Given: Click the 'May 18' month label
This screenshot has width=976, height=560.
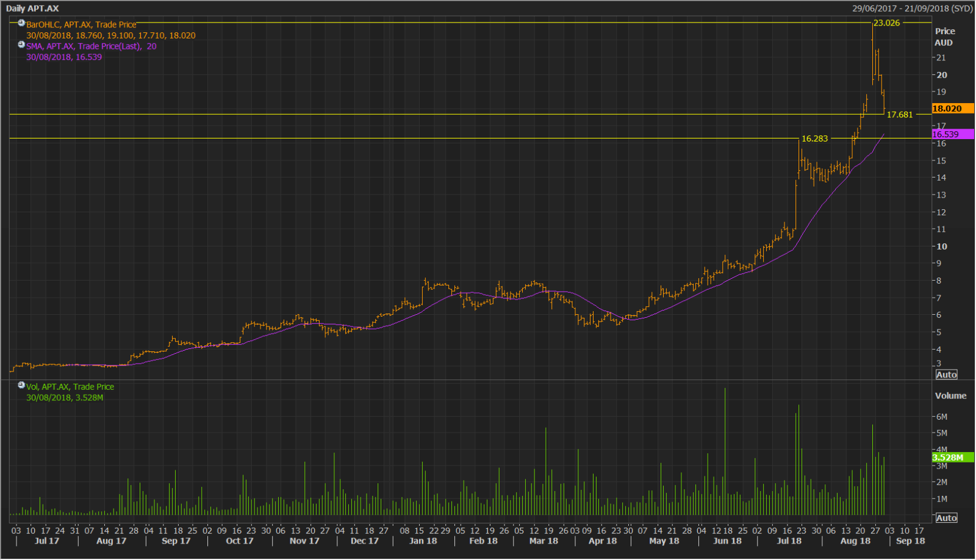Looking at the screenshot, I should point(664,541).
